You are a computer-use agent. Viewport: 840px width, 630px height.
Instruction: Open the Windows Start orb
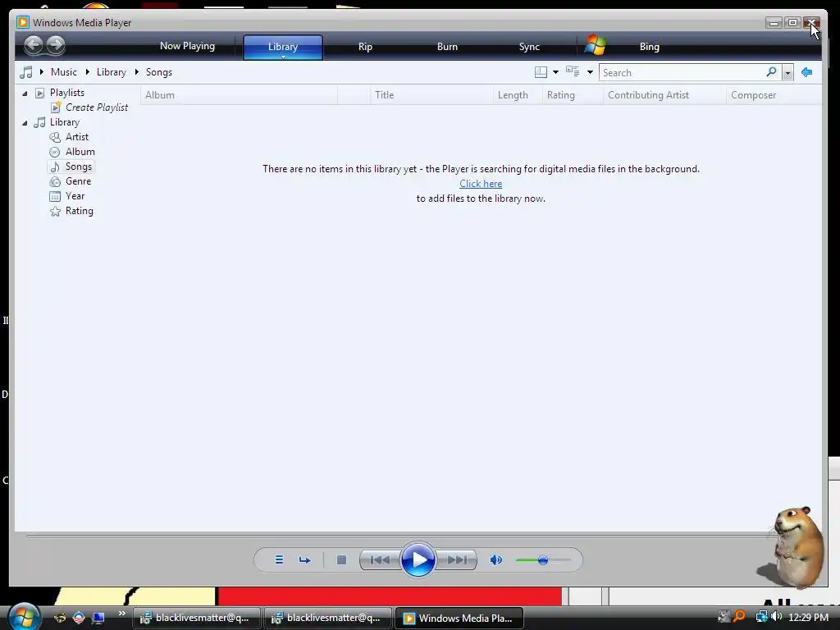(24, 616)
